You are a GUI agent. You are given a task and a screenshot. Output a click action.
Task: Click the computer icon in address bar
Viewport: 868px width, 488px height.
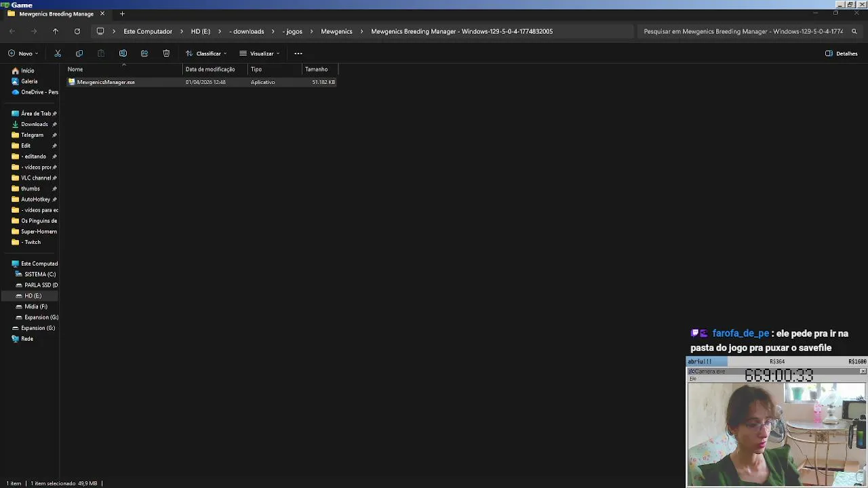click(100, 31)
